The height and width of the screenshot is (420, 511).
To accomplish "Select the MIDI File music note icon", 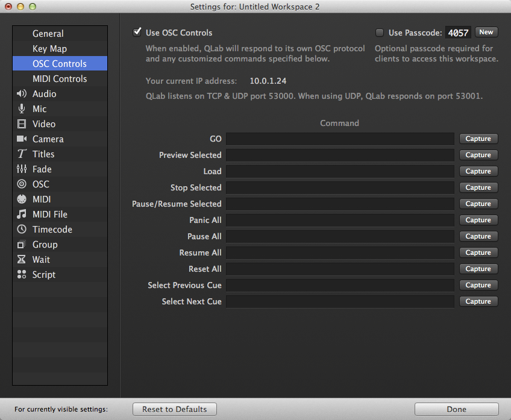I will [22, 215].
